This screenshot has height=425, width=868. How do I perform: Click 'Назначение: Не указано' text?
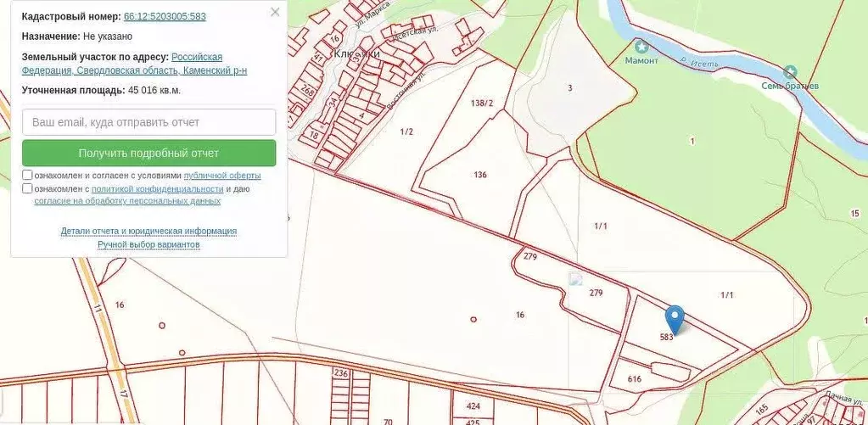tap(77, 36)
